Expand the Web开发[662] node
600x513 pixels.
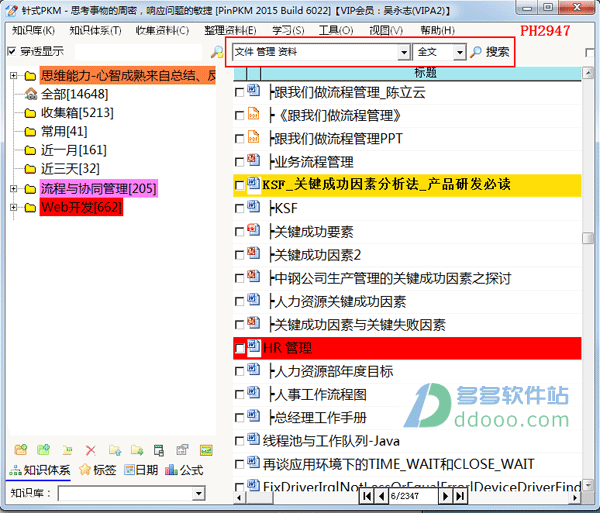tap(14, 207)
